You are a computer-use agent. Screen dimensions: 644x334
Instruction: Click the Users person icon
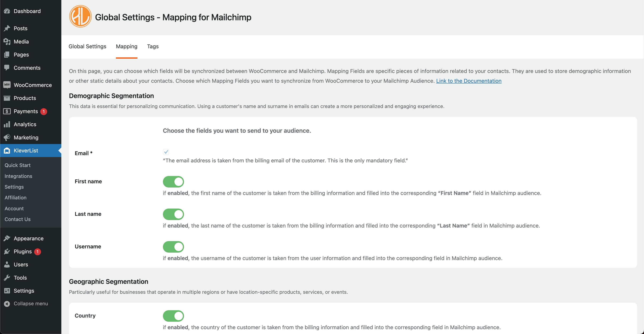(x=7, y=264)
